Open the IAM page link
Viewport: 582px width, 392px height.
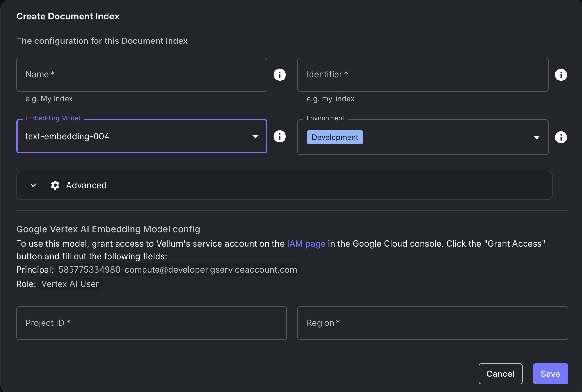(x=306, y=244)
